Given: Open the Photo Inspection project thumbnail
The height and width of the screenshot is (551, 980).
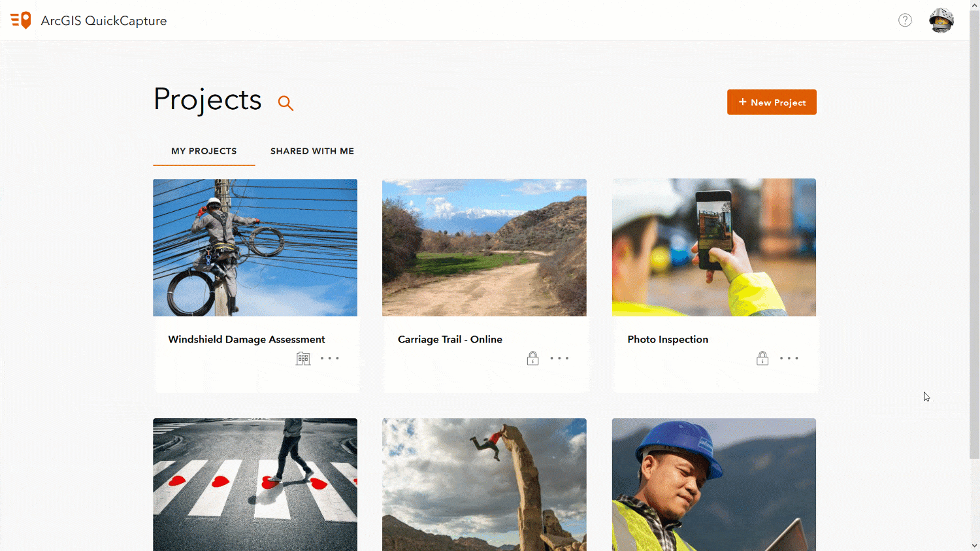Looking at the screenshot, I should point(713,247).
